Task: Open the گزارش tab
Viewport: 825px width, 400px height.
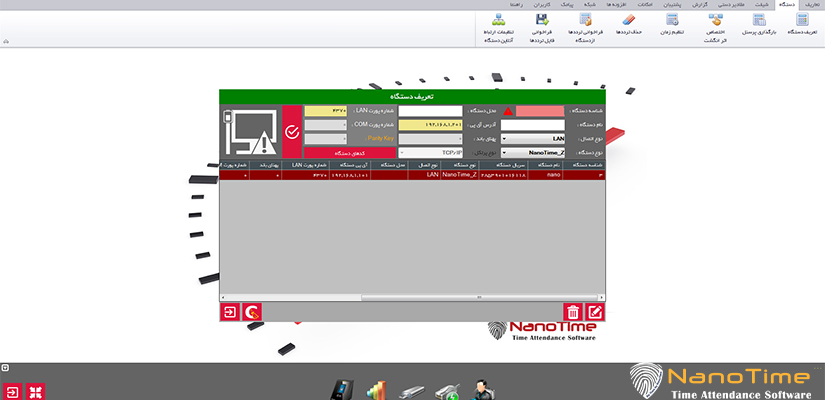Action: click(x=698, y=4)
